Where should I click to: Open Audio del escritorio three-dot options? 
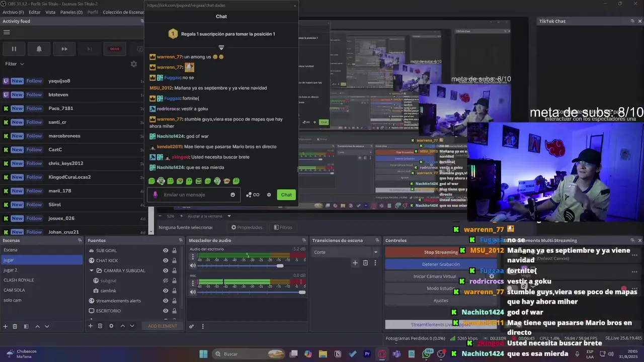tap(192, 256)
